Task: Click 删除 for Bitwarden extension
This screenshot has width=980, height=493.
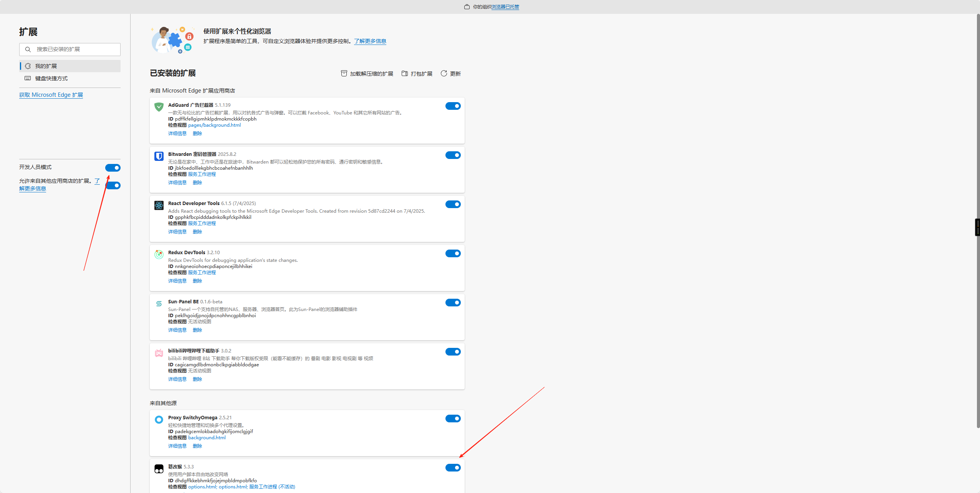Action: pos(197,183)
